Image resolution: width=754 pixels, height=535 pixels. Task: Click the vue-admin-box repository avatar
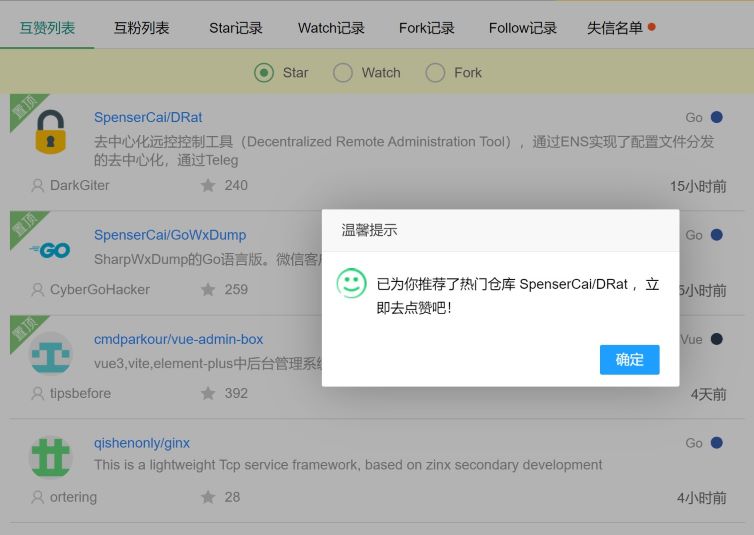click(50, 353)
